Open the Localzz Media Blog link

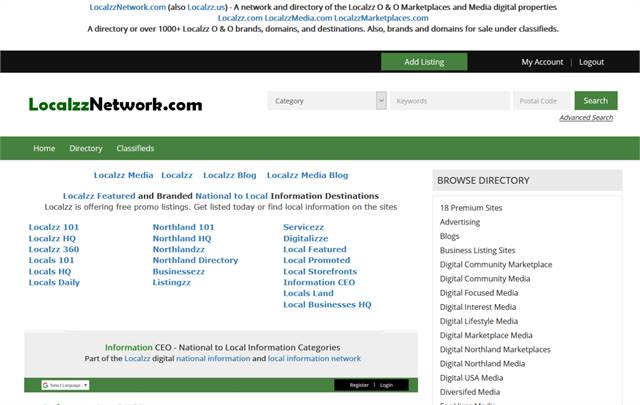[307, 175]
